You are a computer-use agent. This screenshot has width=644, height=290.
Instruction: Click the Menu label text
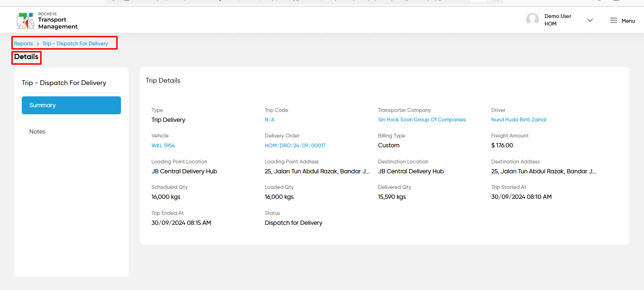[x=628, y=21]
